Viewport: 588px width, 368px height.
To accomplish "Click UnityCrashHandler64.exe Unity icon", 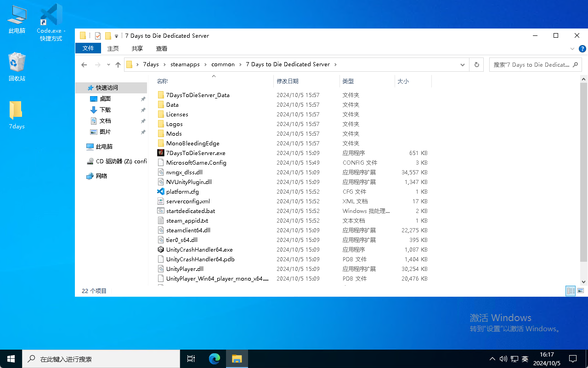I will (x=161, y=249).
